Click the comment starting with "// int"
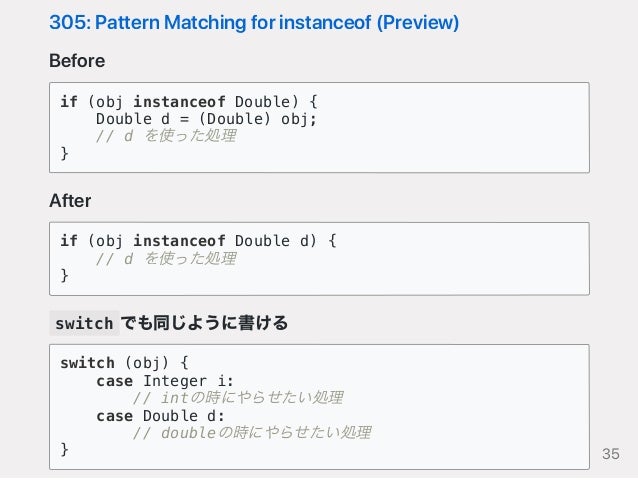The height and width of the screenshot is (480, 638). 237,398
